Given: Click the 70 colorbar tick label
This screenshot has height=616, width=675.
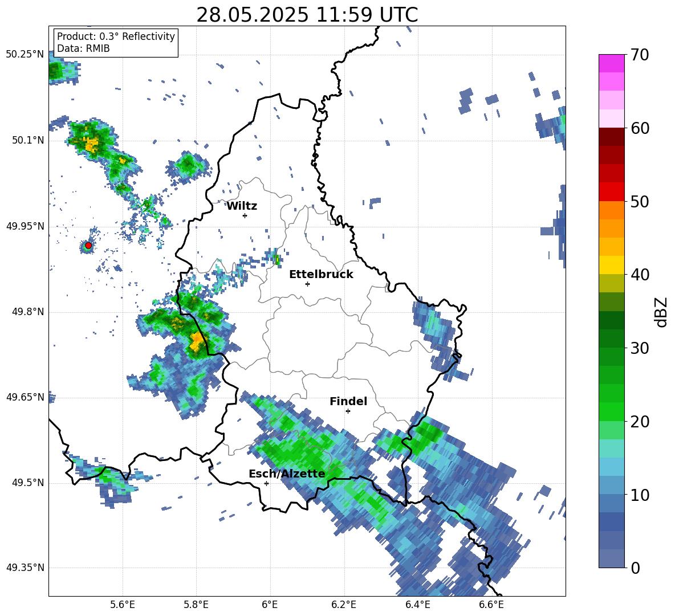Looking at the screenshot, I should [x=640, y=55].
